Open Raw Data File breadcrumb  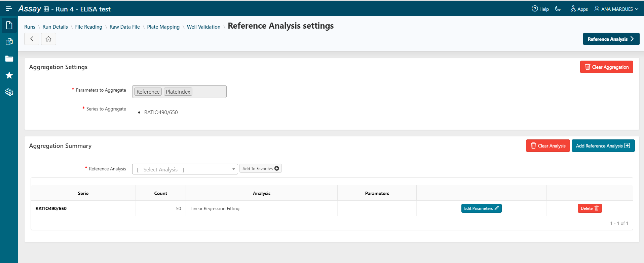click(x=125, y=27)
